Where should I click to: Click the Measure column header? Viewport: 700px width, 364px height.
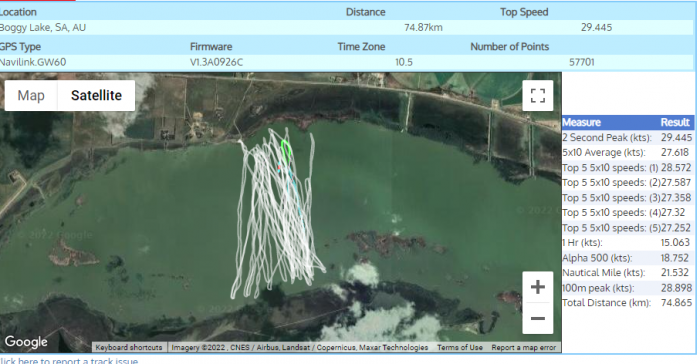581,122
